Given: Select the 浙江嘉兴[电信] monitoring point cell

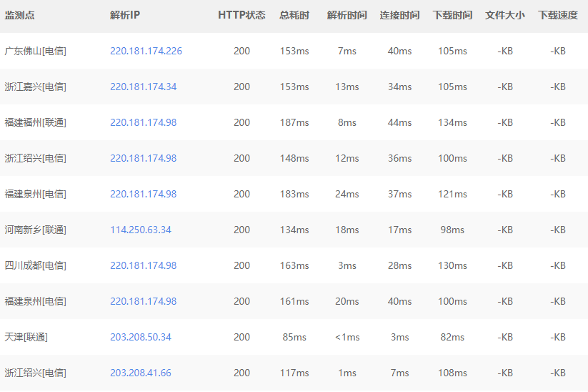Looking at the screenshot, I should click(35, 87).
